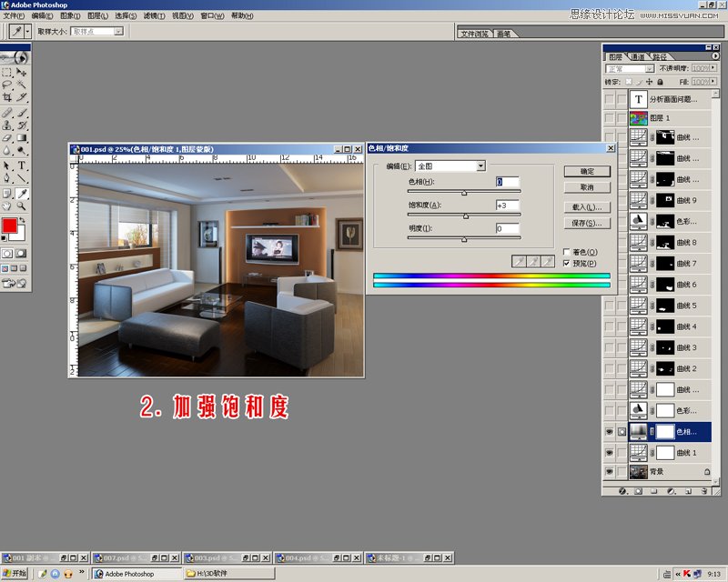
Task: Select the Eraser tool
Action: (7, 138)
